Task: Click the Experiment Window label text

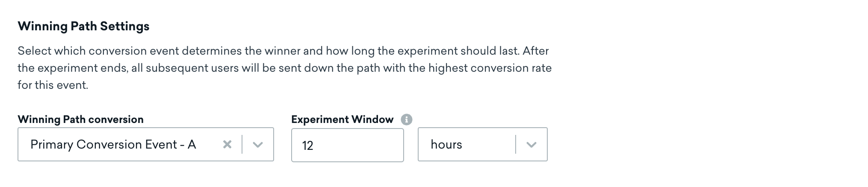Action: (x=342, y=120)
